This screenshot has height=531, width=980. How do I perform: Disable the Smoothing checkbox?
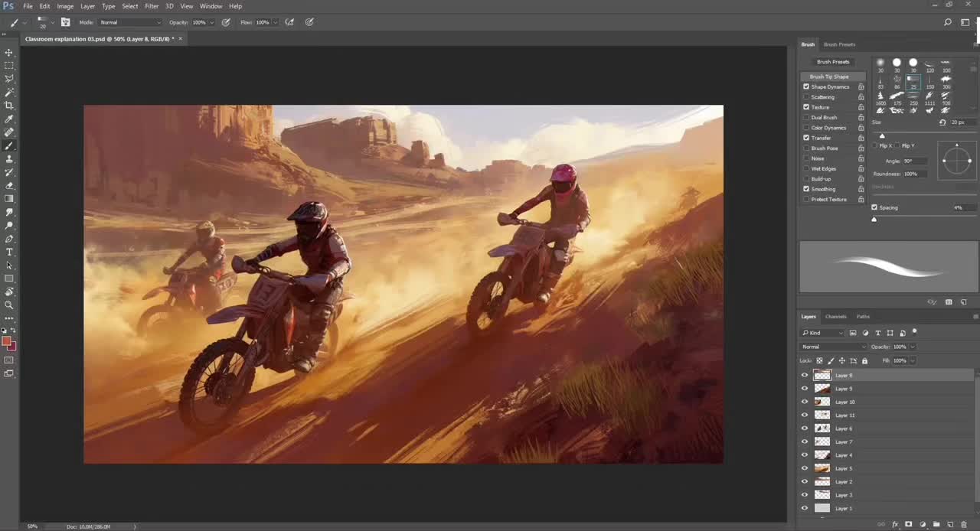point(806,189)
